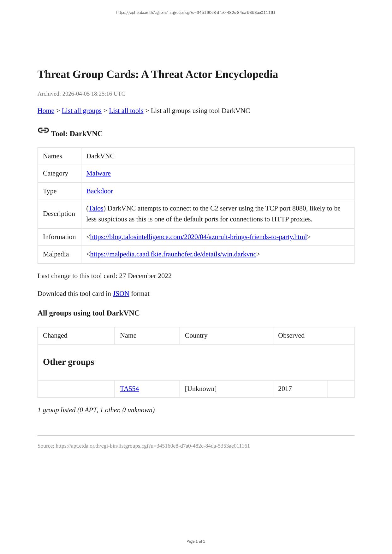This screenshot has height=554, width=392.
Task: Select the Backdoor type link
Action: coord(99,191)
